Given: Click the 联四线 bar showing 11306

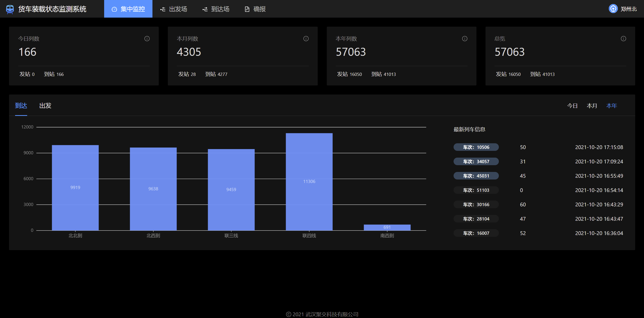Looking at the screenshot, I should point(309,181).
